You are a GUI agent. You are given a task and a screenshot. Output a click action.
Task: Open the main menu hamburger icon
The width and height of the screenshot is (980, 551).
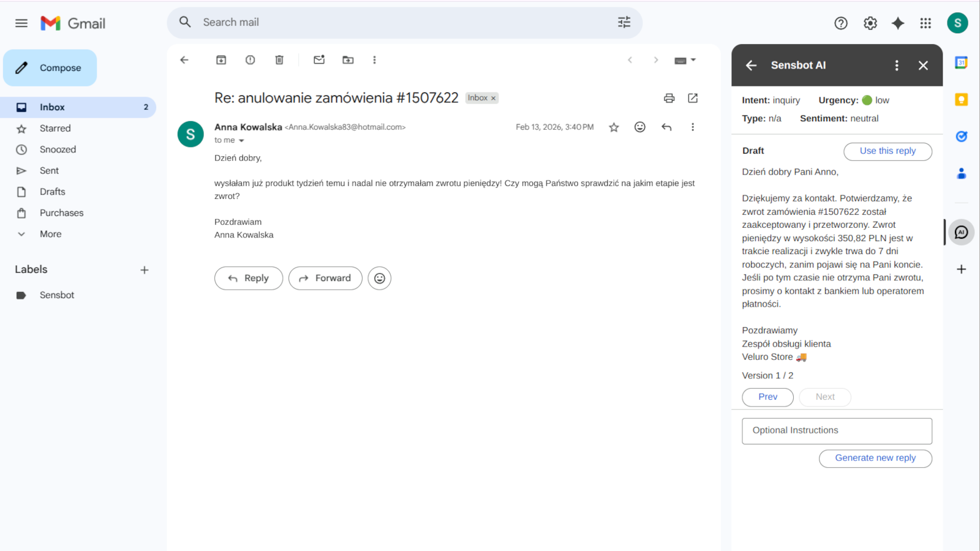pos(21,23)
